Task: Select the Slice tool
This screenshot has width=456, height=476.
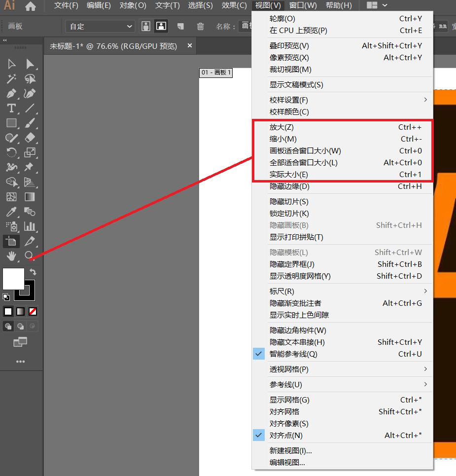Action: (30, 241)
